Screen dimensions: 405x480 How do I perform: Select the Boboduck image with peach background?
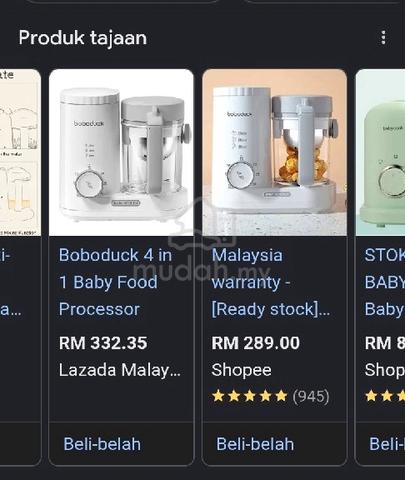[x=274, y=152]
